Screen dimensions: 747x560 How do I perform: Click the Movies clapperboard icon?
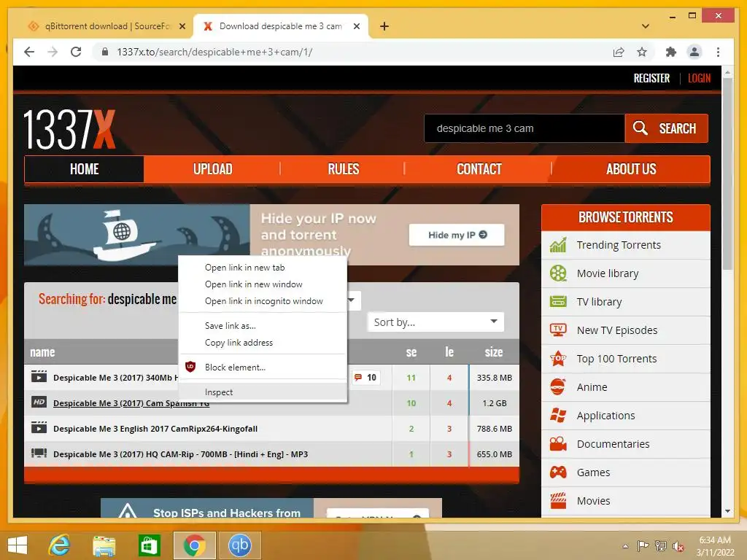[558, 500]
